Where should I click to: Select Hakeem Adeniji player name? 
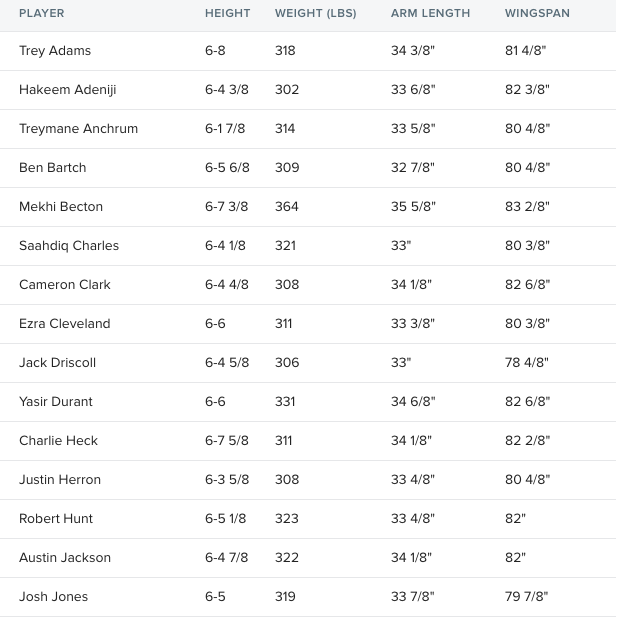[68, 90]
